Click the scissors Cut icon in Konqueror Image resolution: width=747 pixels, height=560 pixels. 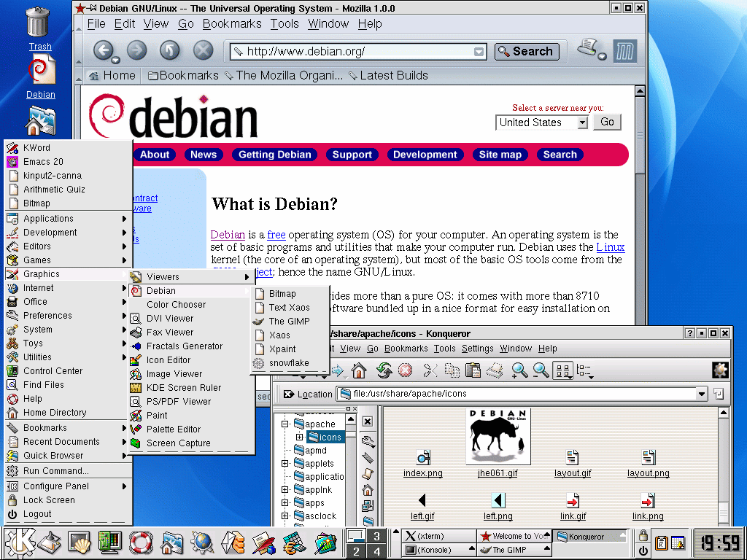(x=430, y=370)
